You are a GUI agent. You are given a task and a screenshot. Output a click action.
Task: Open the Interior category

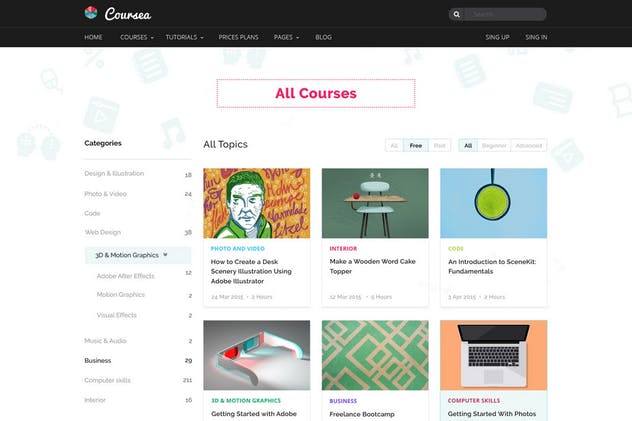(x=95, y=400)
